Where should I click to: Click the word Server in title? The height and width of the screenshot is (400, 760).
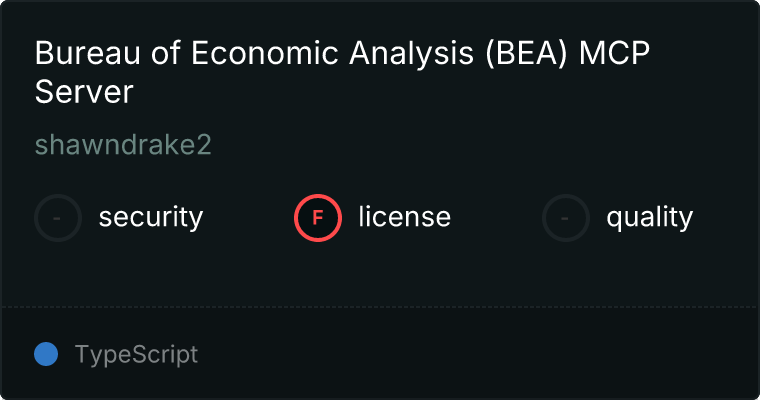84,92
